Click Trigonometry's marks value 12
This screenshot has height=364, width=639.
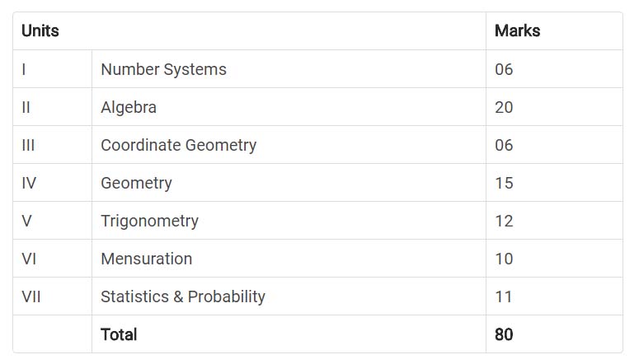point(504,221)
